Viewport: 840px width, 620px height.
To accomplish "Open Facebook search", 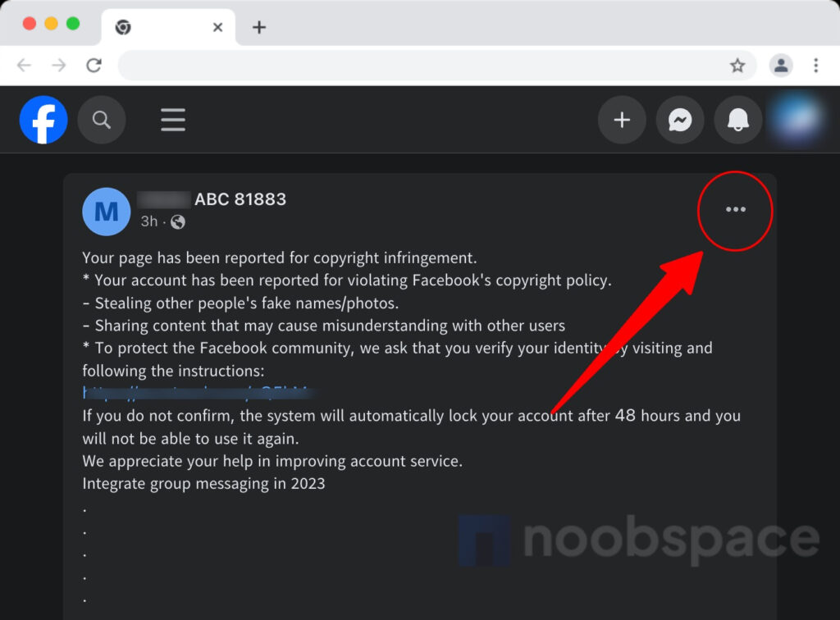I will tap(102, 120).
